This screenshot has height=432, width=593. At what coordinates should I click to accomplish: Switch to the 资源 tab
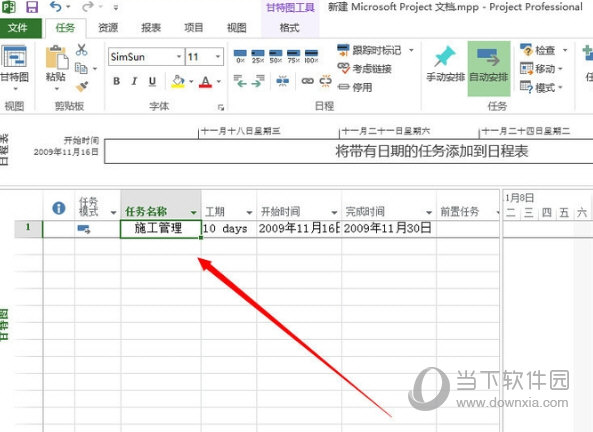click(x=108, y=28)
